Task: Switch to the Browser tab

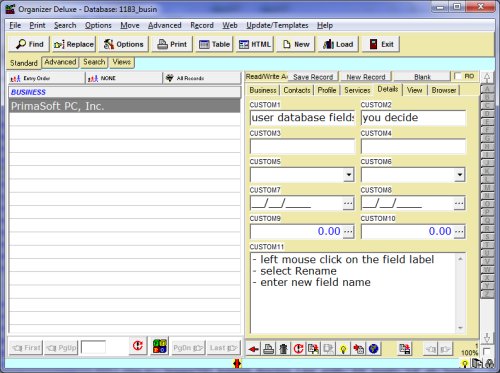Action: click(x=444, y=90)
